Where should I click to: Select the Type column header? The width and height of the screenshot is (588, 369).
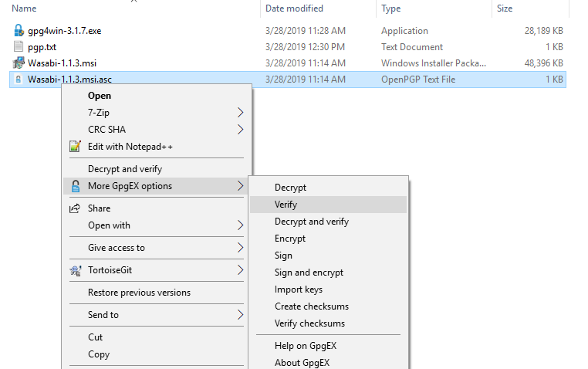[391, 8]
